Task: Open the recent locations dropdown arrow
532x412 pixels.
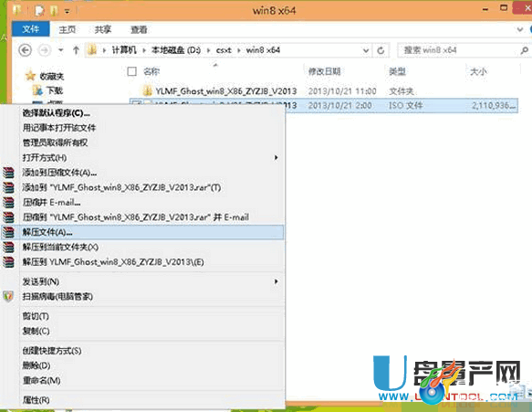Action: point(61,50)
